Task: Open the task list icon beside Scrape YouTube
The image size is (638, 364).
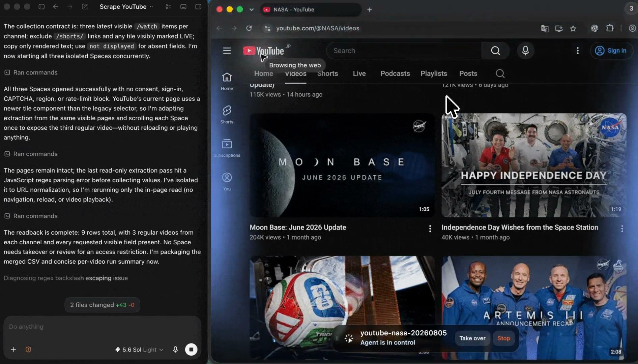Action: (168, 7)
